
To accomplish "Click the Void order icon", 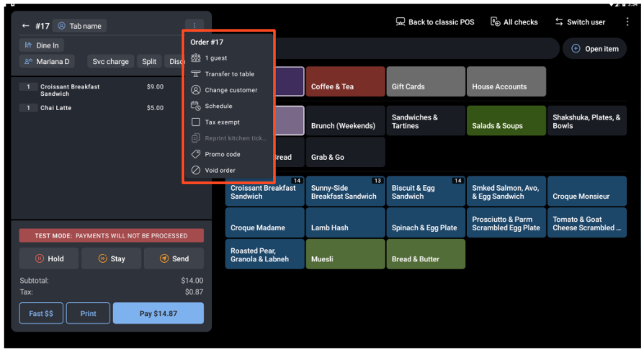I will click(195, 171).
